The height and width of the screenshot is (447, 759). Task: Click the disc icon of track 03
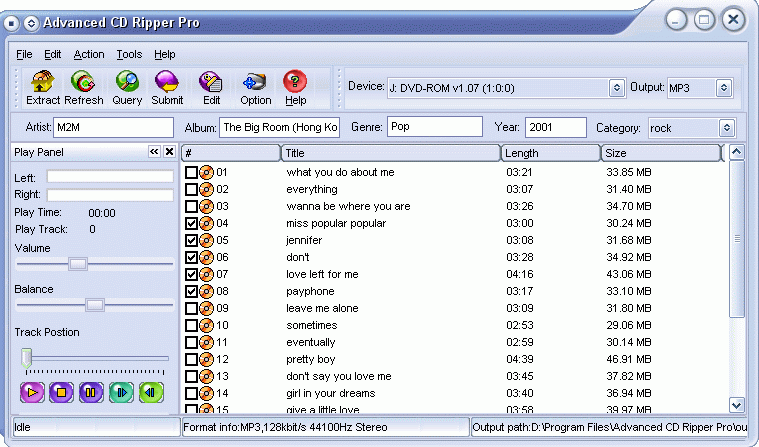pos(206,206)
